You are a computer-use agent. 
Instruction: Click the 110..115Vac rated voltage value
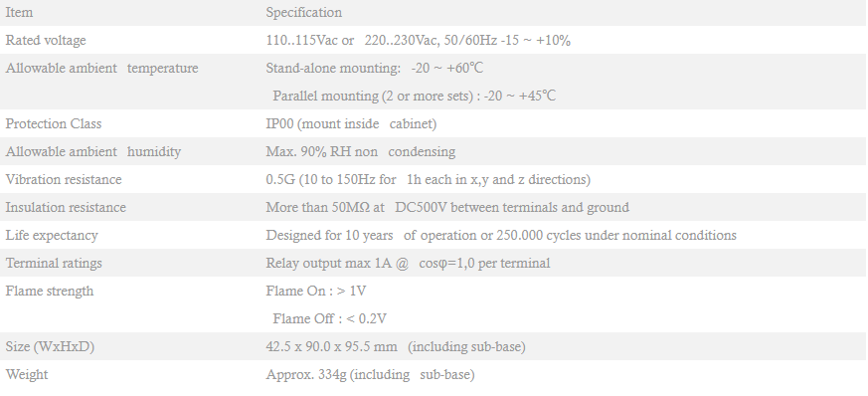pos(418,41)
